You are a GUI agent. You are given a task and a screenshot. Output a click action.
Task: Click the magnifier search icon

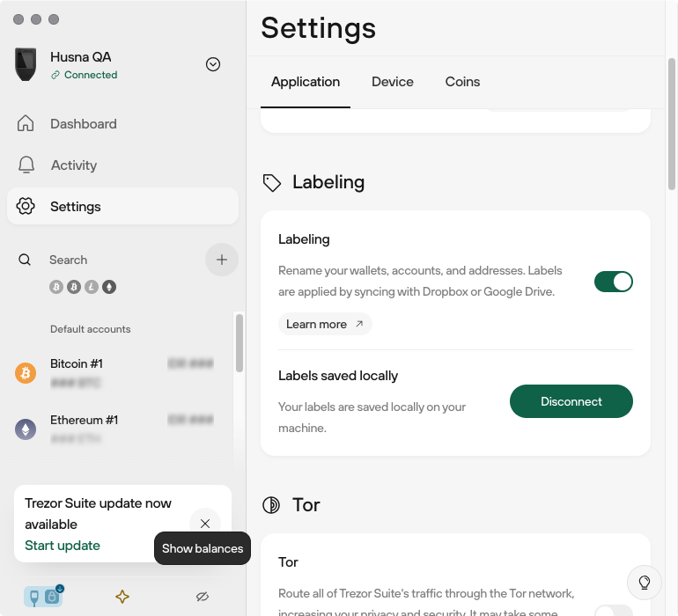pos(25,260)
